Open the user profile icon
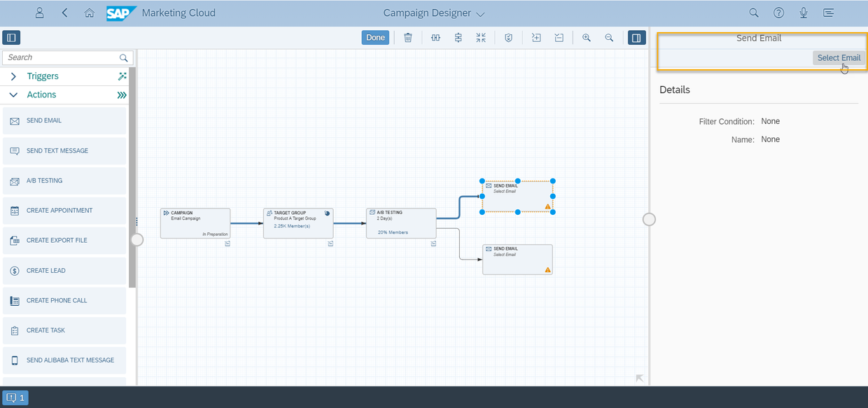This screenshot has height=408, width=868. [40, 13]
